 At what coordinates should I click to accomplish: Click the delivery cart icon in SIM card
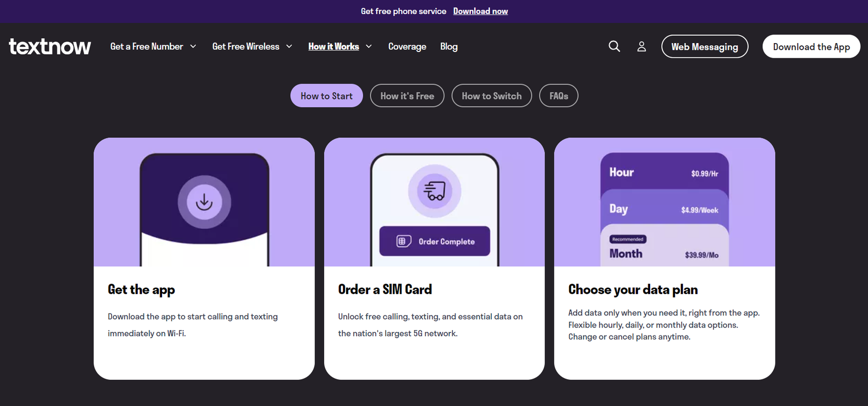[x=435, y=190]
